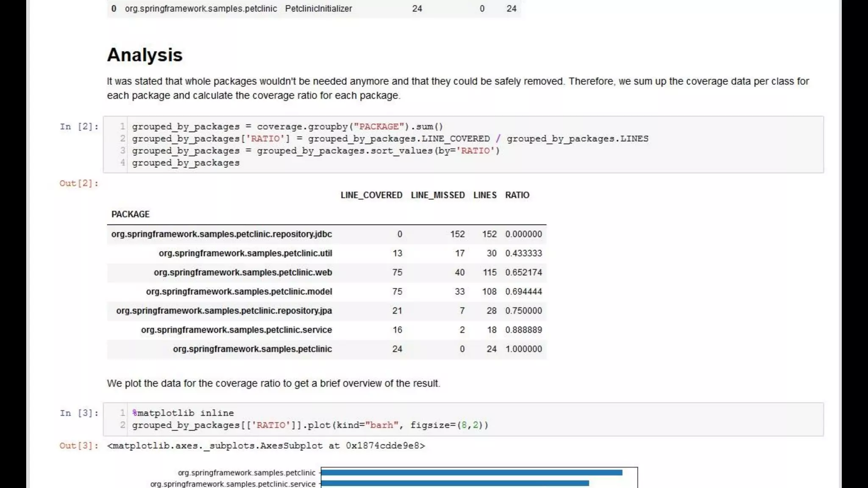Place cursor in groupby code line one

pos(287,127)
